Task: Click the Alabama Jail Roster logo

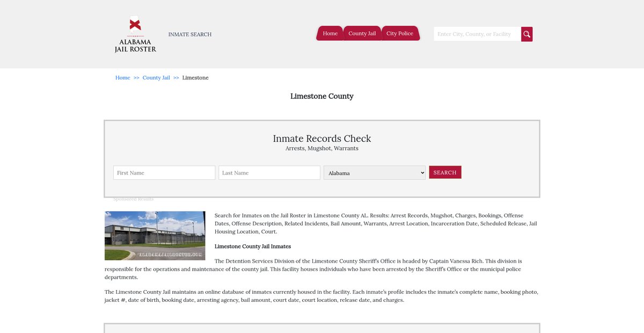Action: (x=135, y=34)
